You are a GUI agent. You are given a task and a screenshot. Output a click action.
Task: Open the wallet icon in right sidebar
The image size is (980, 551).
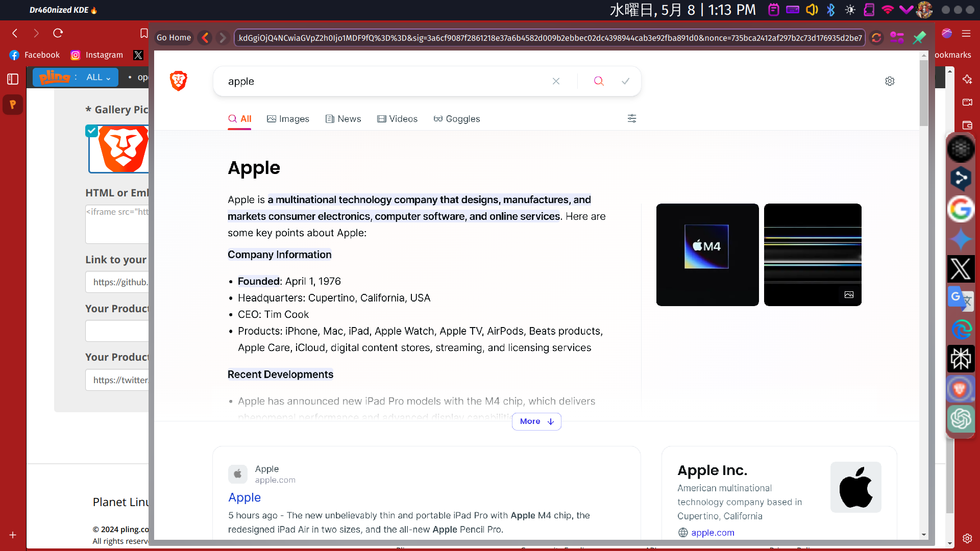(967, 125)
